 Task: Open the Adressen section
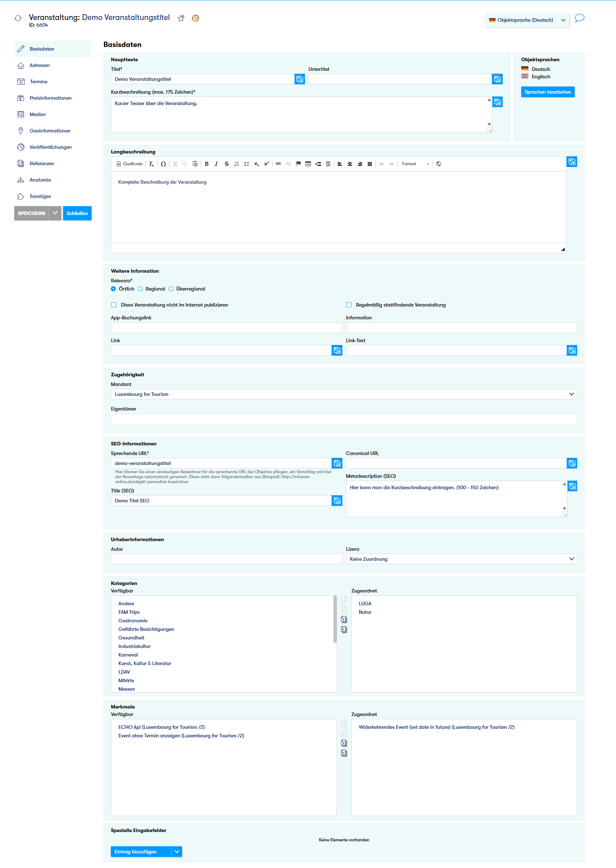(x=53, y=65)
